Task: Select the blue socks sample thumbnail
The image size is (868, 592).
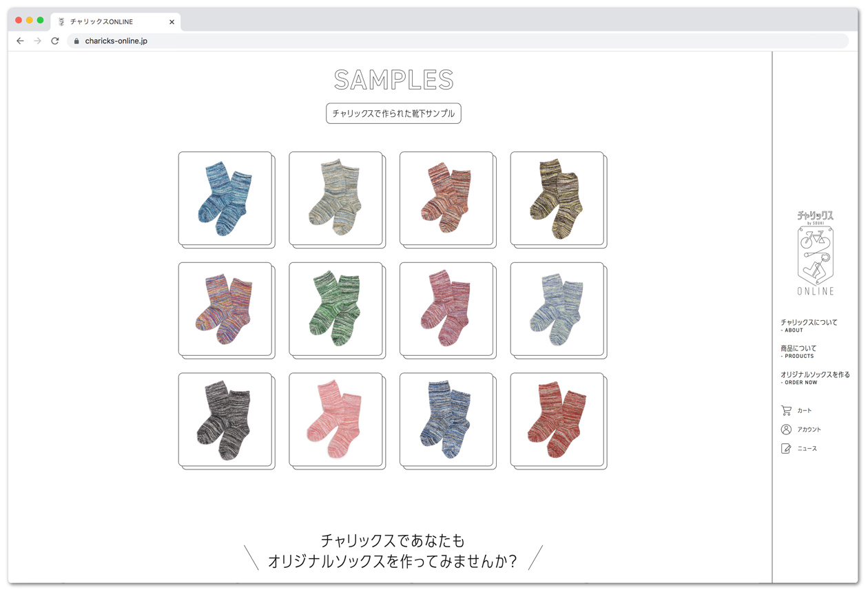Action: pyautogui.click(x=225, y=198)
